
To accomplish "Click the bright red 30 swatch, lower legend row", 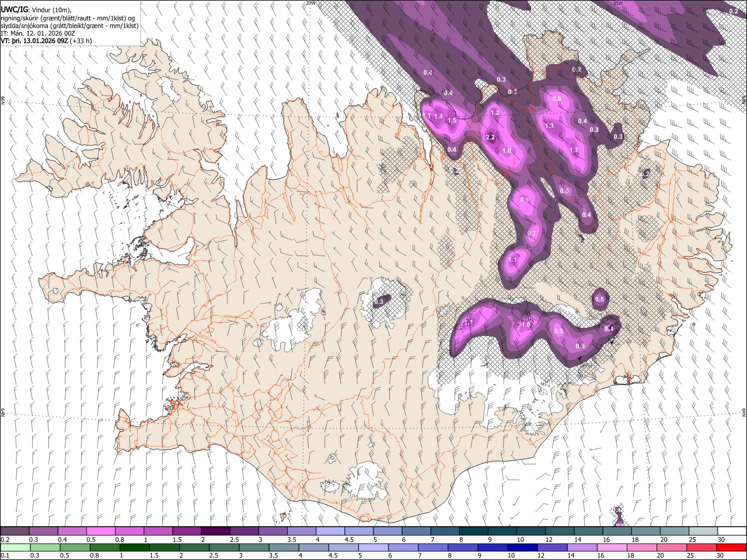I will (731, 547).
